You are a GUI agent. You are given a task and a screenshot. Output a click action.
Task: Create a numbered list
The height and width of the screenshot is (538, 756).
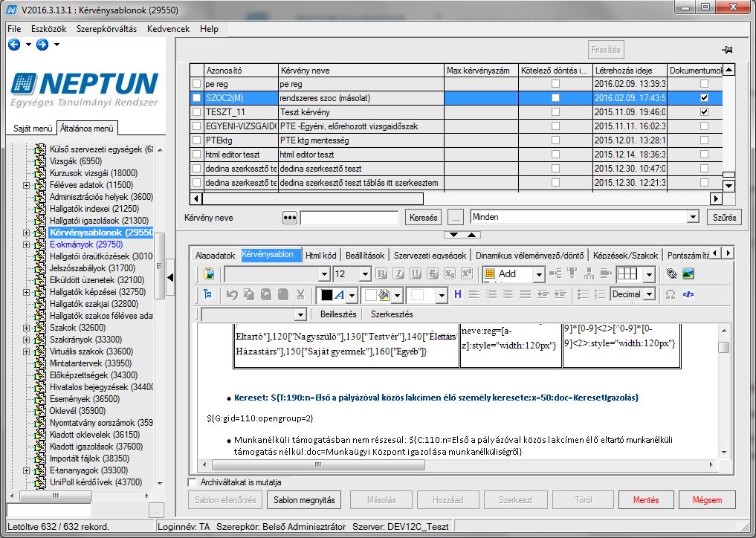[601, 294]
